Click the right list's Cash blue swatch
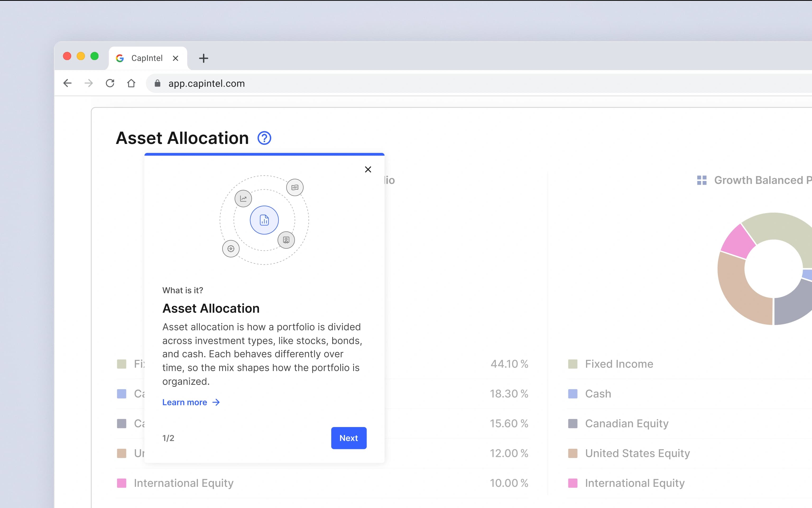This screenshot has width=812, height=508. tap(573, 394)
